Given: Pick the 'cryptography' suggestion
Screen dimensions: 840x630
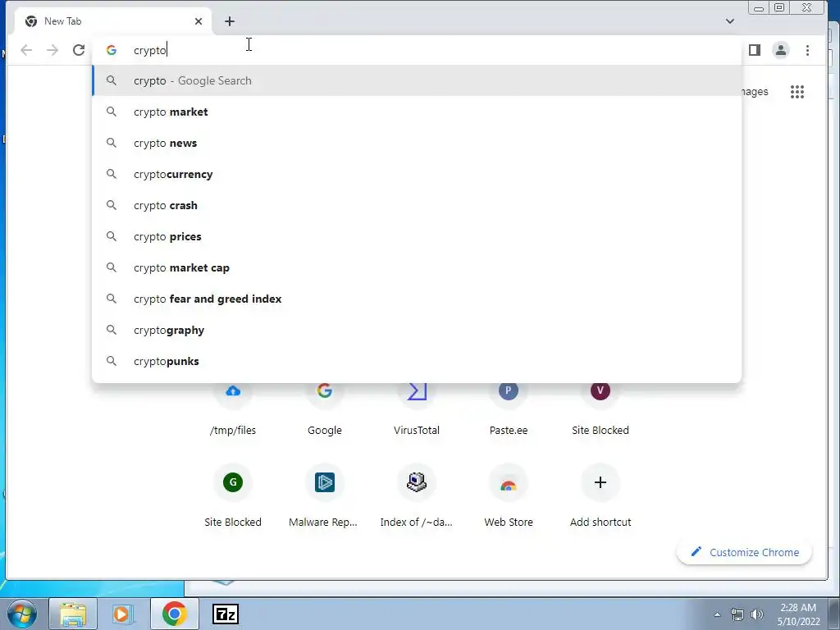Looking at the screenshot, I should 417,330.
